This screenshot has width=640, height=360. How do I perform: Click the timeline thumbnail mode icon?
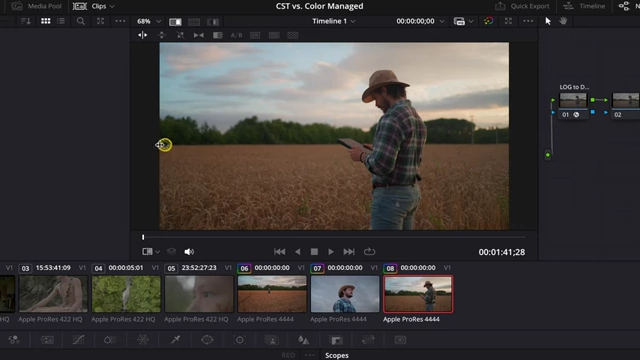coord(459,21)
